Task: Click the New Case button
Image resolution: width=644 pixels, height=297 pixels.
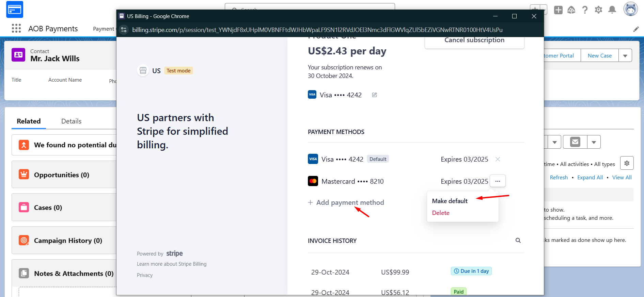Action: tap(600, 55)
